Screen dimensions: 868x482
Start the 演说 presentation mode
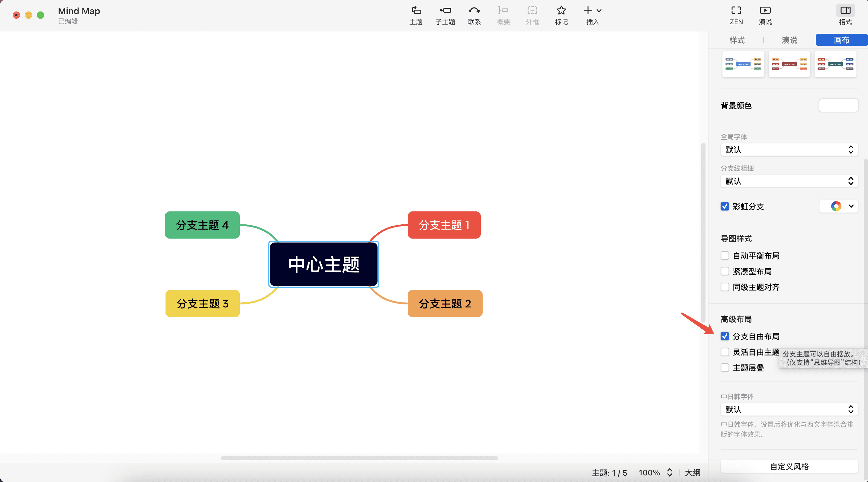(765, 15)
